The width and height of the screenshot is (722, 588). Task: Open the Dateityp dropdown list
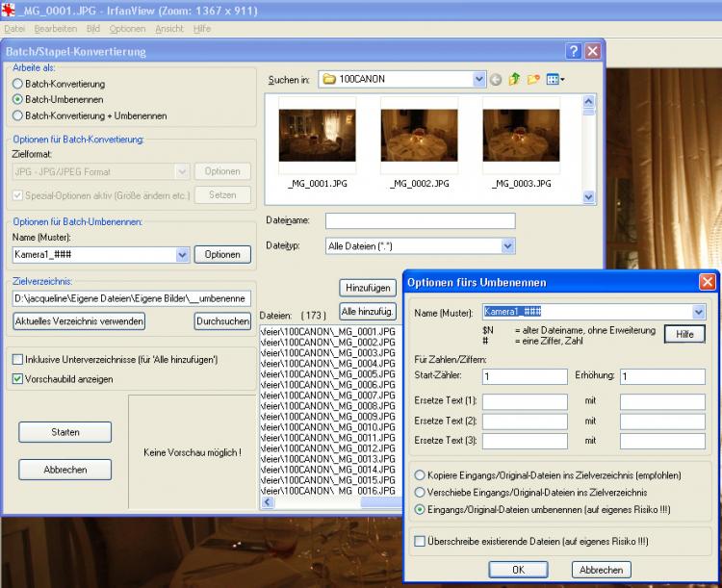tap(508, 246)
